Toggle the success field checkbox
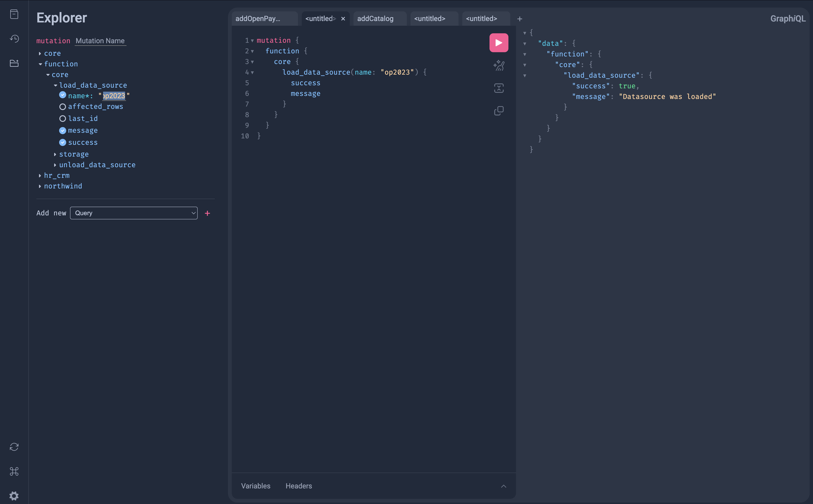813x504 pixels. pyautogui.click(x=63, y=142)
